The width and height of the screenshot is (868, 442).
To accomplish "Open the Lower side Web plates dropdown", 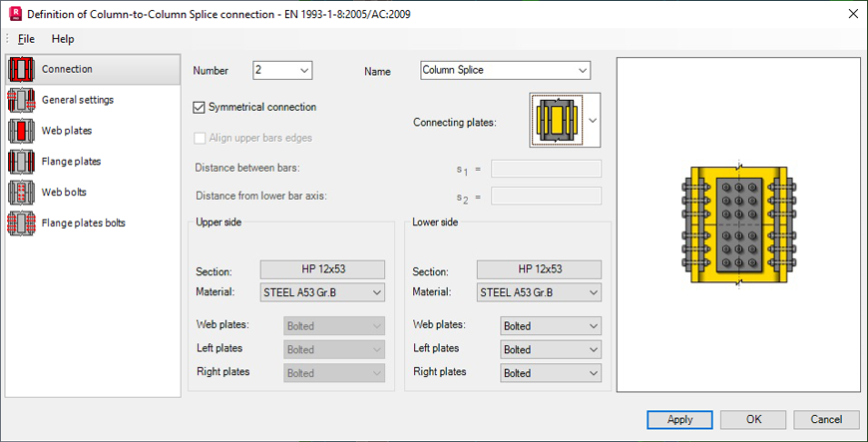I will pyautogui.click(x=551, y=326).
